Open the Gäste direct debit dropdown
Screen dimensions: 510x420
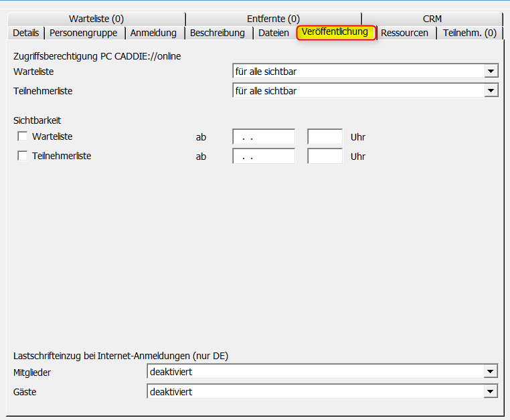click(x=491, y=391)
